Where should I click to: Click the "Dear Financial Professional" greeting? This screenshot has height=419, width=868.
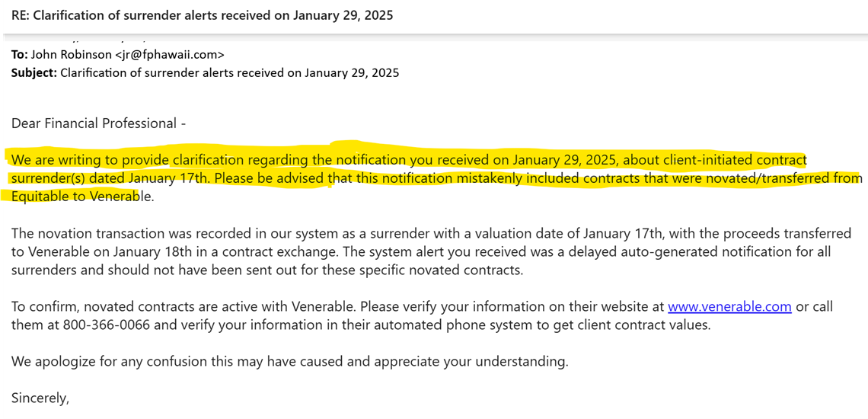point(94,123)
